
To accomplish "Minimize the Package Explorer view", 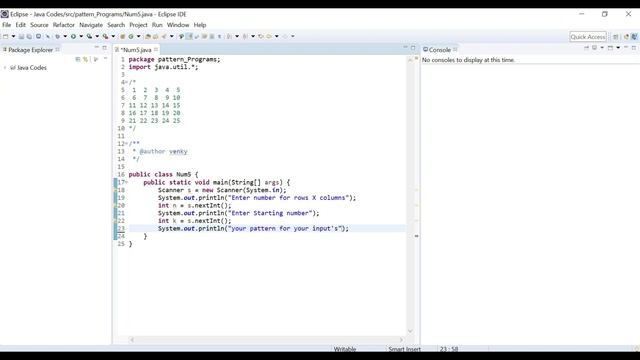I will coord(97,47).
